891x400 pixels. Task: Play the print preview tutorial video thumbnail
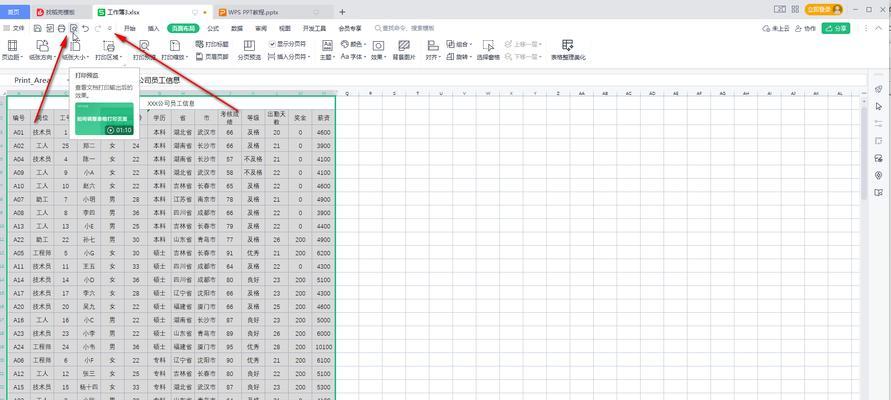pyautogui.click(x=105, y=119)
